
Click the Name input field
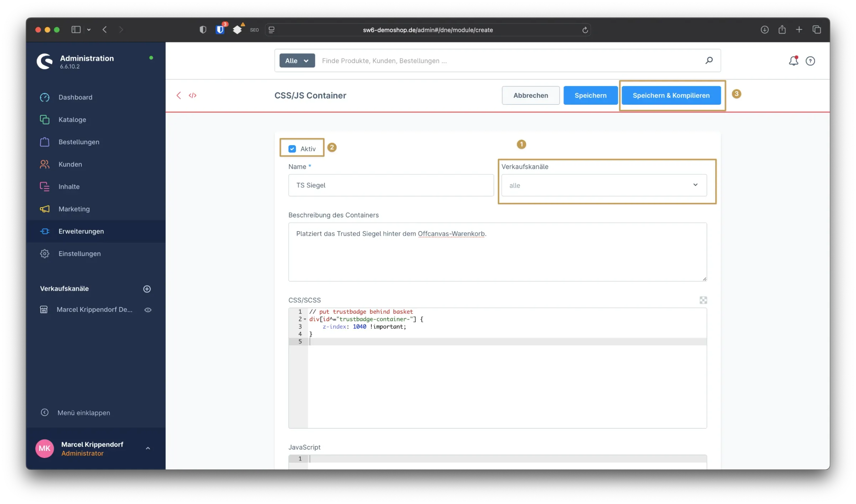391,185
